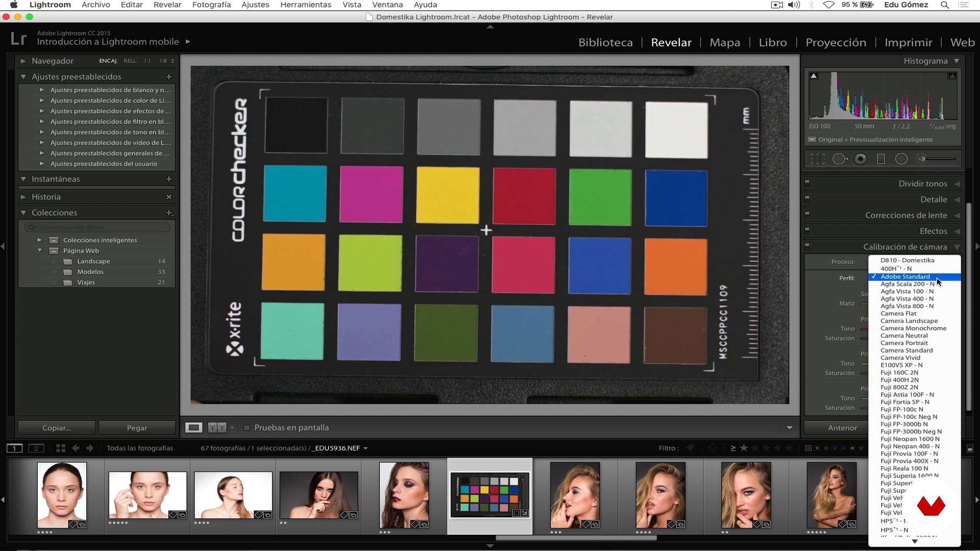Viewport: 980px width, 551px height.
Task: Switch to before/after Y|Y view
Action: [x=217, y=428]
